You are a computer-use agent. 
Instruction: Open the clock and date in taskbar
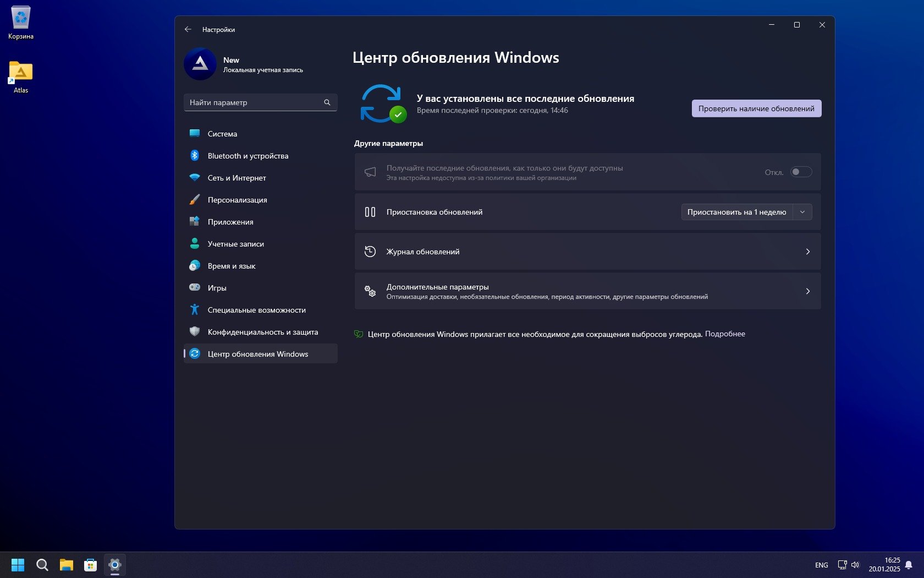(x=884, y=565)
